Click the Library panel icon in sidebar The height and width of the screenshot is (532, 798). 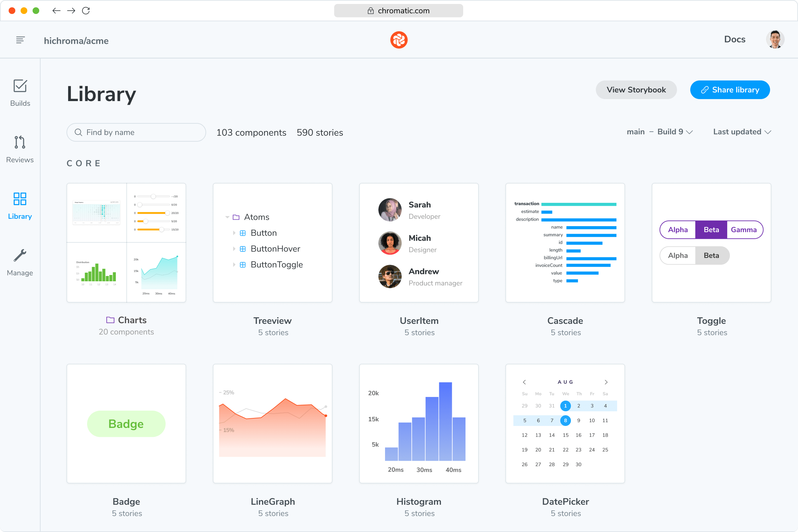click(20, 199)
